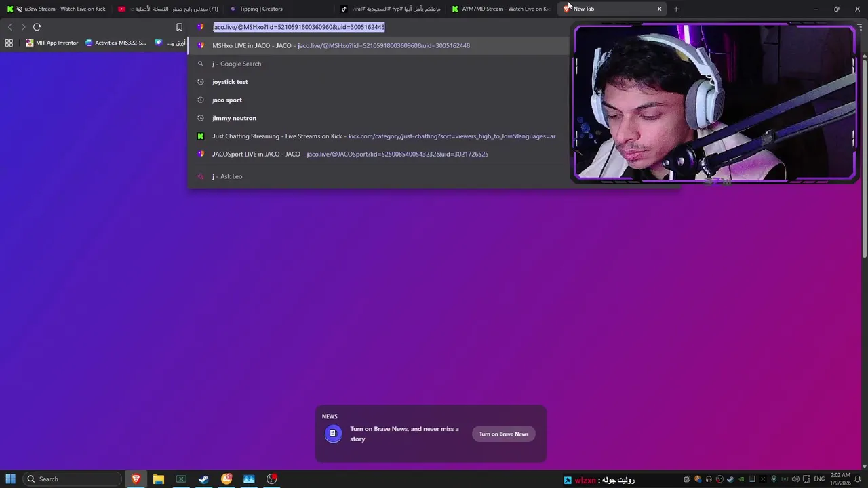This screenshot has height=488, width=868.
Task: Click the browser back arrow
Action: pos(9,27)
